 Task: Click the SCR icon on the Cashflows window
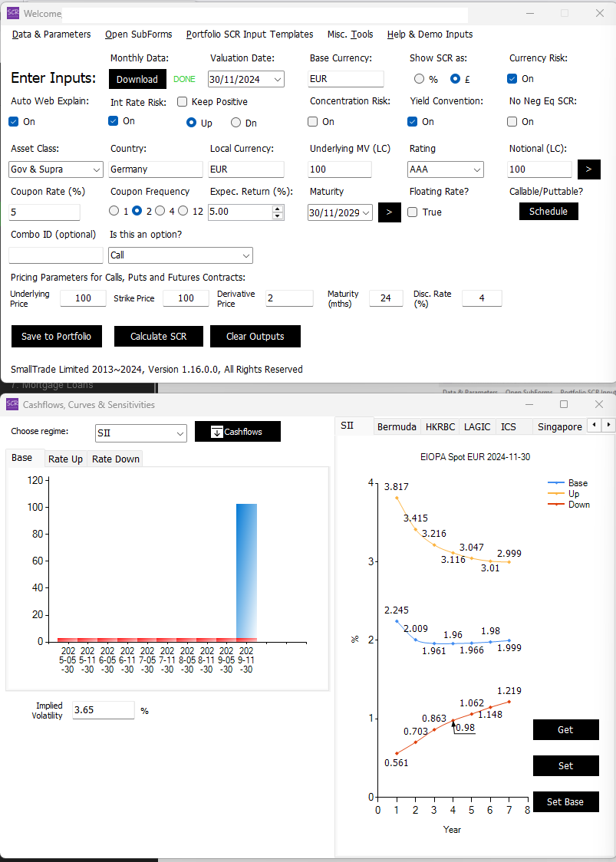[11, 404]
